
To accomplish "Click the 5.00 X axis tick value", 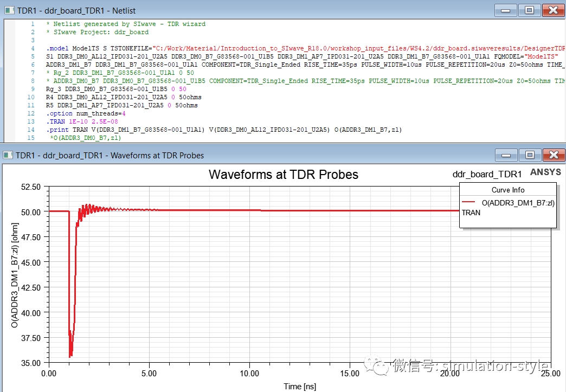I will [149, 373].
